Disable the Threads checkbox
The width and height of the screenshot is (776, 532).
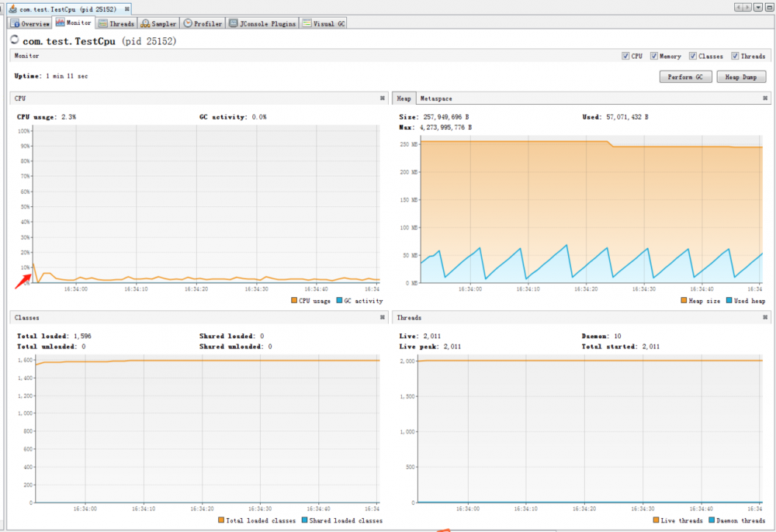(x=735, y=56)
